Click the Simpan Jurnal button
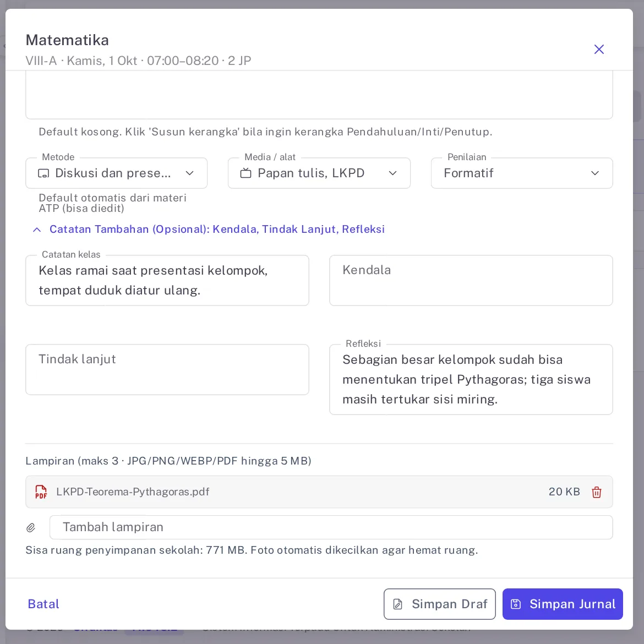The image size is (644, 644). (x=563, y=604)
